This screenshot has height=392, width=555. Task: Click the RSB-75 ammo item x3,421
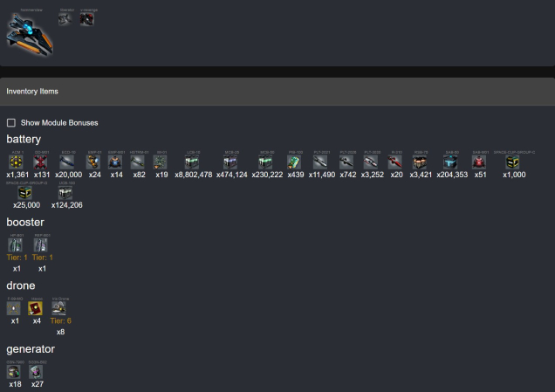click(x=420, y=162)
